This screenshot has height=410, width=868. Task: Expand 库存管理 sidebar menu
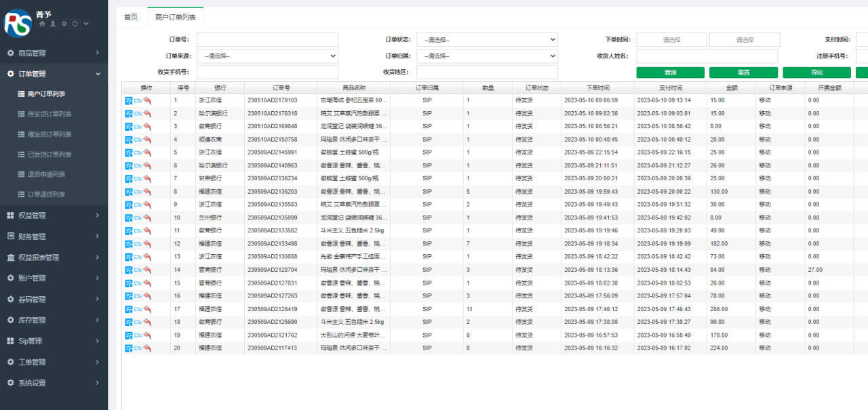tap(54, 320)
